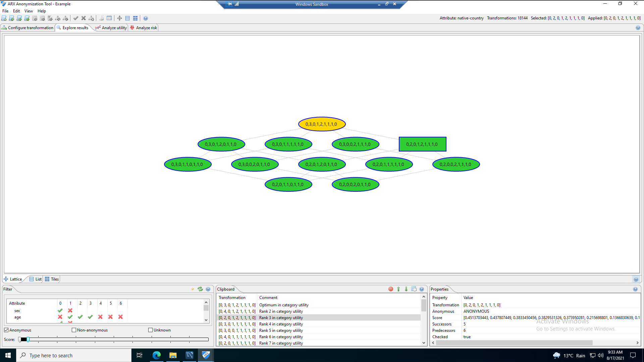Open the Help menu
The image size is (644, 362).
(x=42, y=11)
